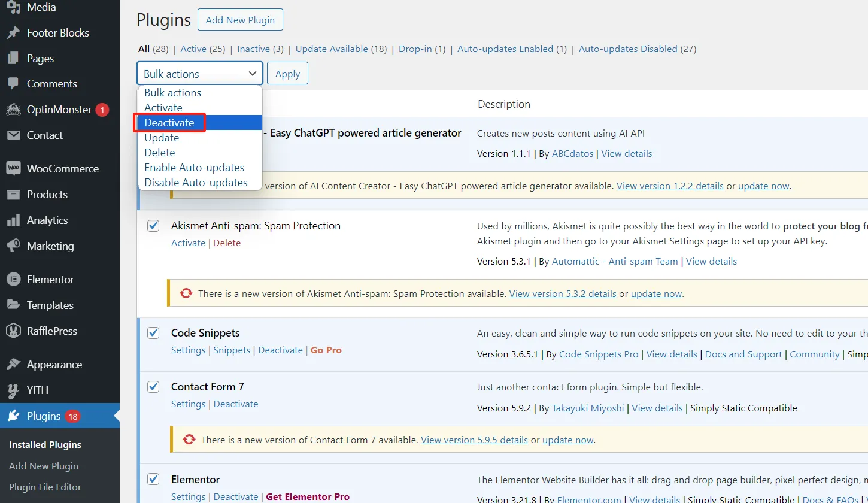Open ABCdatos author link
This screenshot has height=503, width=868.
click(572, 154)
